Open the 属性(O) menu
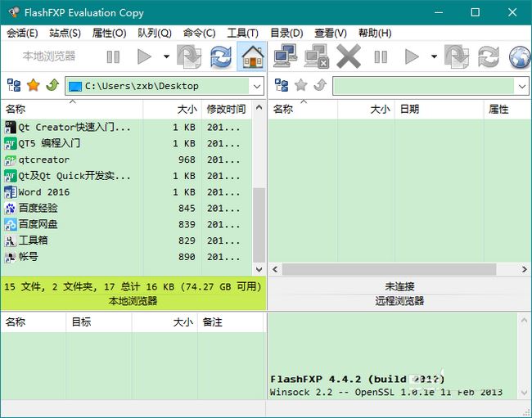 click(x=109, y=34)
